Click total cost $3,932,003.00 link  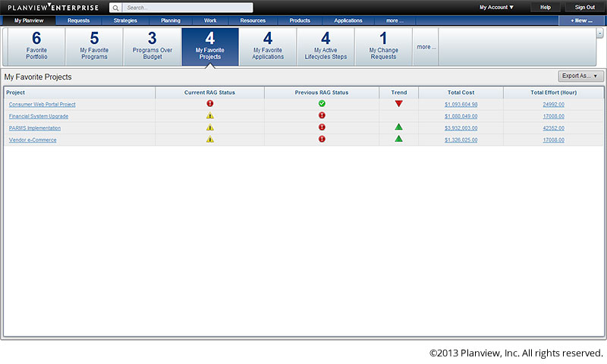[461, 128]
